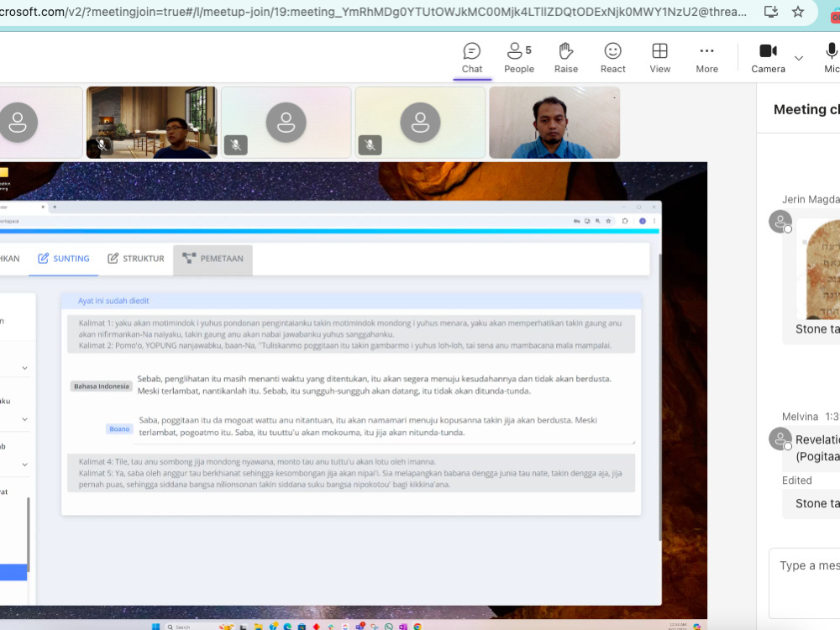
Task: Open File Explorer in shared taskbar
Action: pos(258,627)
